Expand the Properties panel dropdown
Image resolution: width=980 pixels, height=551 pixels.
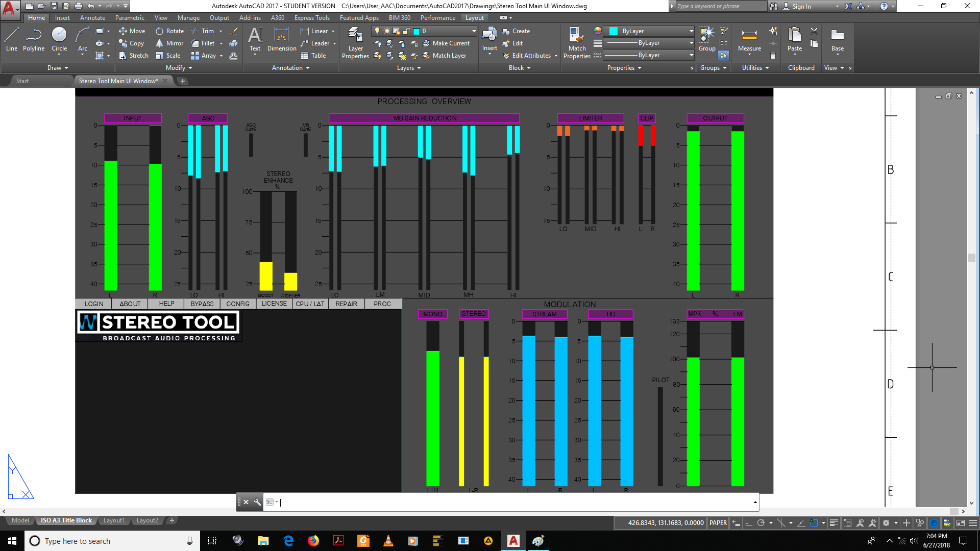[624, 68]
